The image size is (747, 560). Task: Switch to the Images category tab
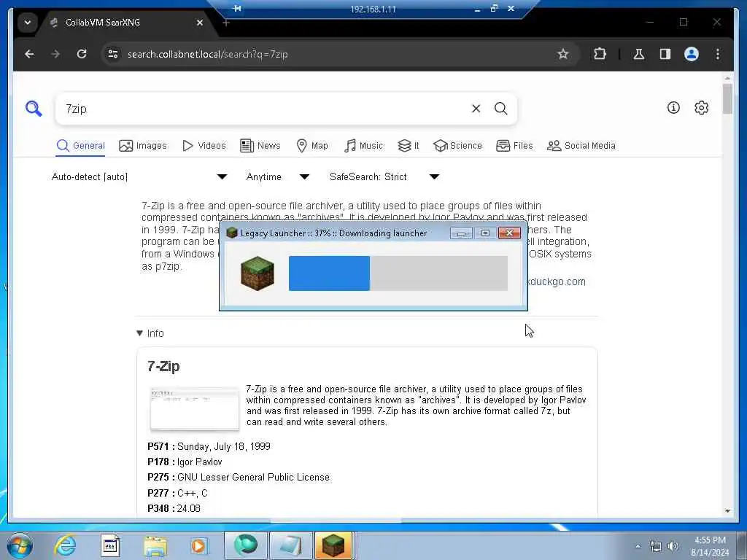click(x=143, y=146)
